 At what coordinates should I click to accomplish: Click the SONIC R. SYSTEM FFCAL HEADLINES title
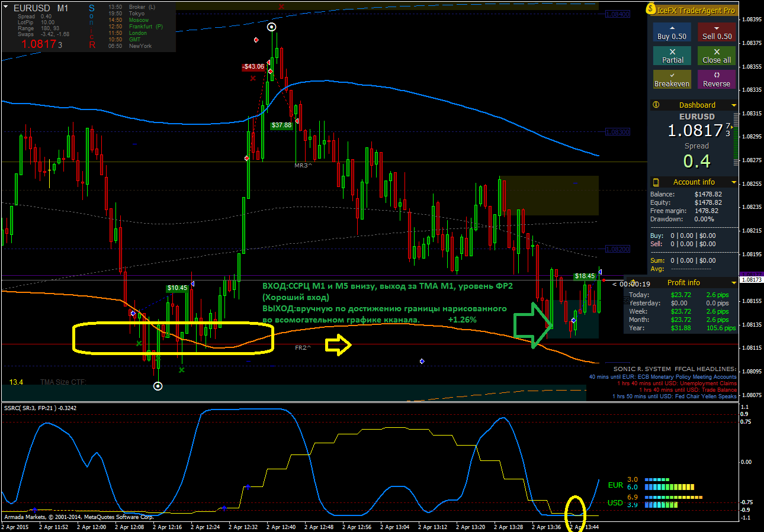[675, 368]
